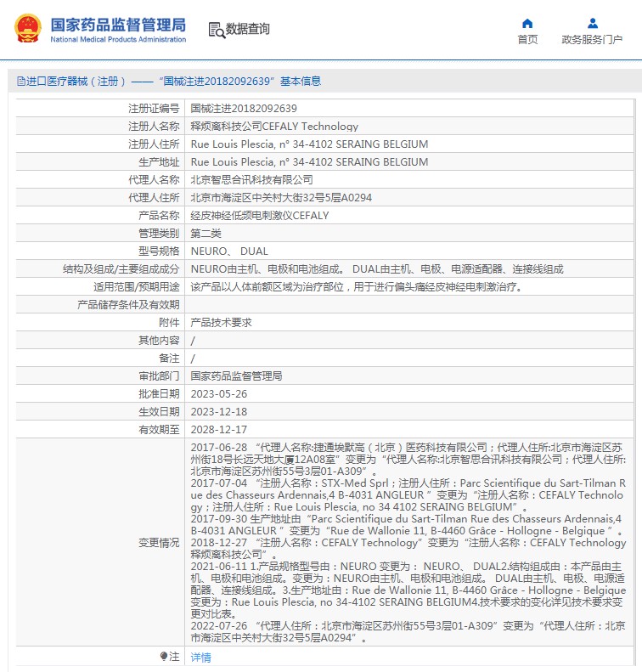Go to 首页 home link

click(527, 39)
